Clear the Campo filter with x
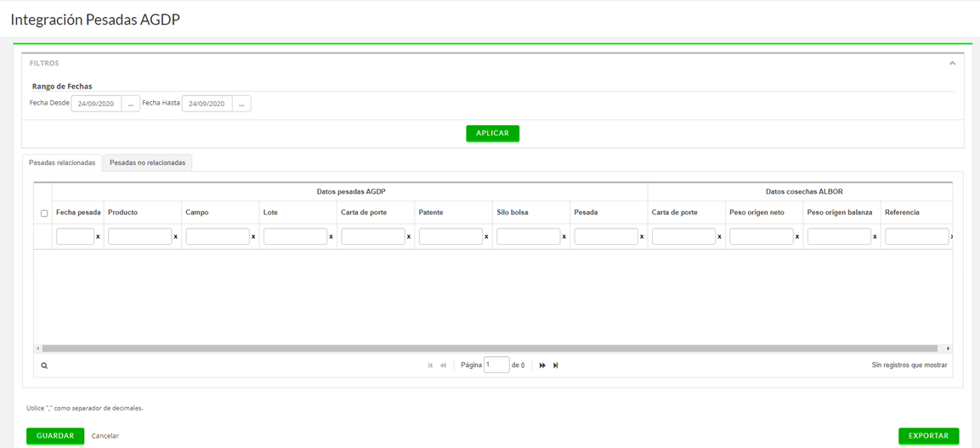Viewport: 980px width, 448px height. (253, 237)
